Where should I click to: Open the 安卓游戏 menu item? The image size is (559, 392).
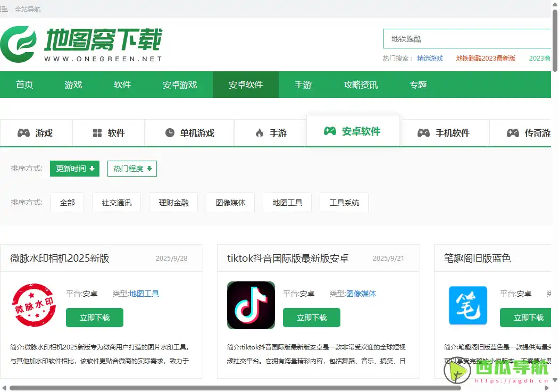181,84
